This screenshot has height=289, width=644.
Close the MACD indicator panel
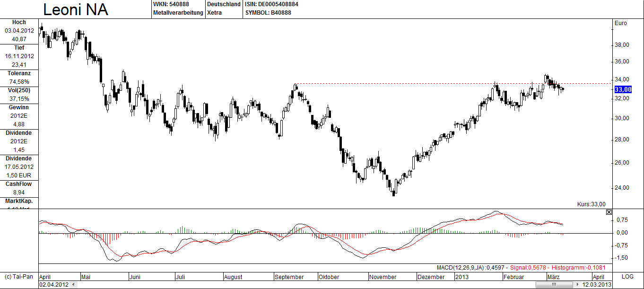[x=609, y=212]
